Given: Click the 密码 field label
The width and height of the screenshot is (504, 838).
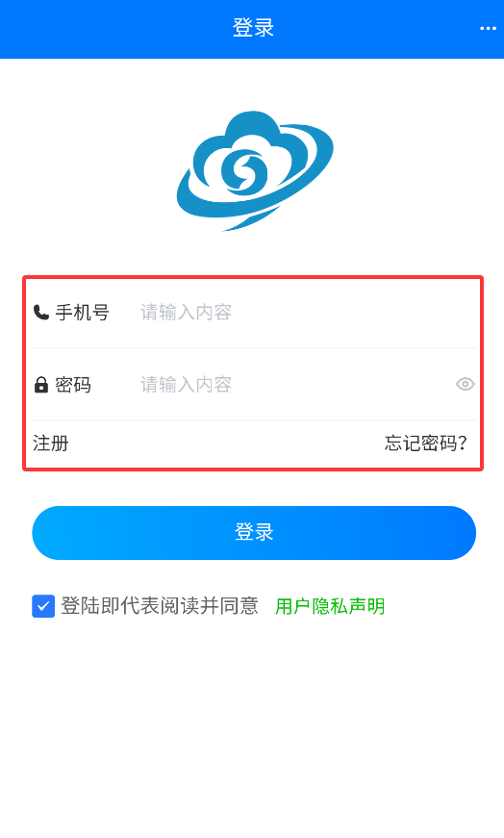Looking at the screenshot, I should tap(73, 384).
